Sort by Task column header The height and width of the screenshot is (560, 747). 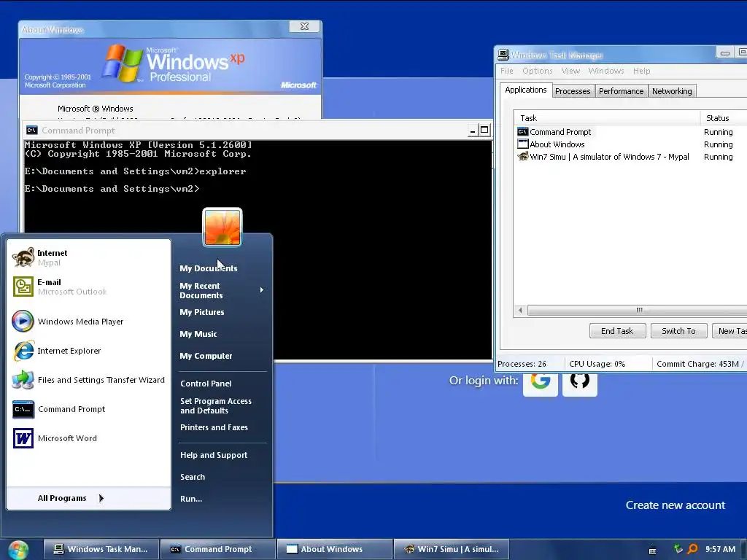pyautogui.click(x=606, y=118)
